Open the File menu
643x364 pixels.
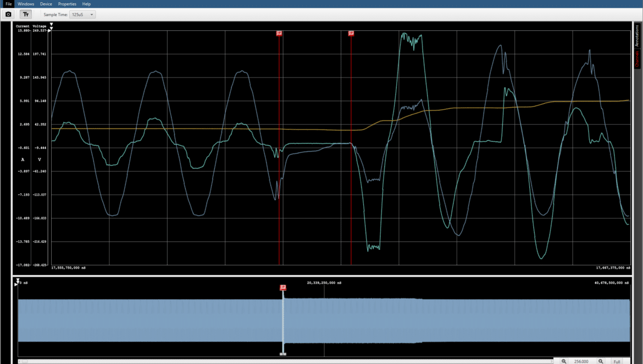click(x=8, y=4)
